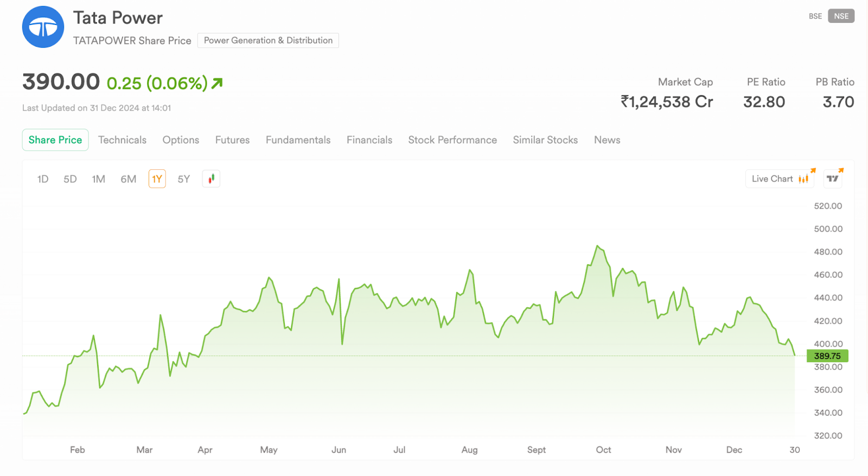
Task: Switch to the Options tab
Action: coord(181,140)
